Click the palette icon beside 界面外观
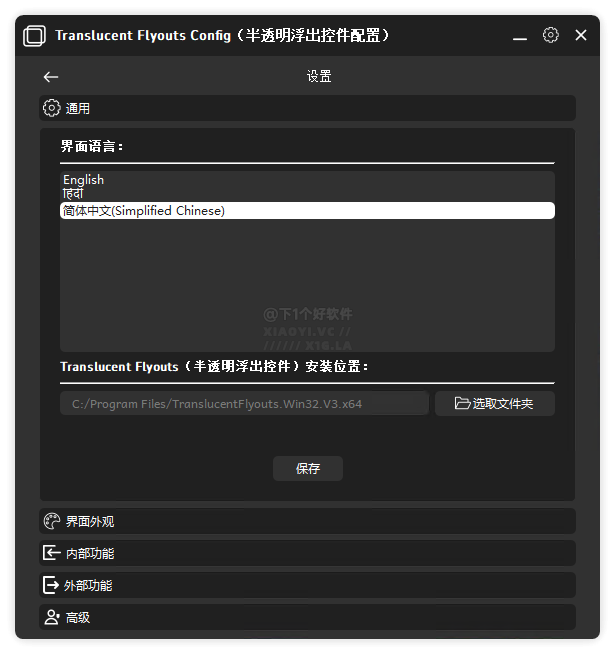Screen dimensions: 615x654 click(52, 521)
